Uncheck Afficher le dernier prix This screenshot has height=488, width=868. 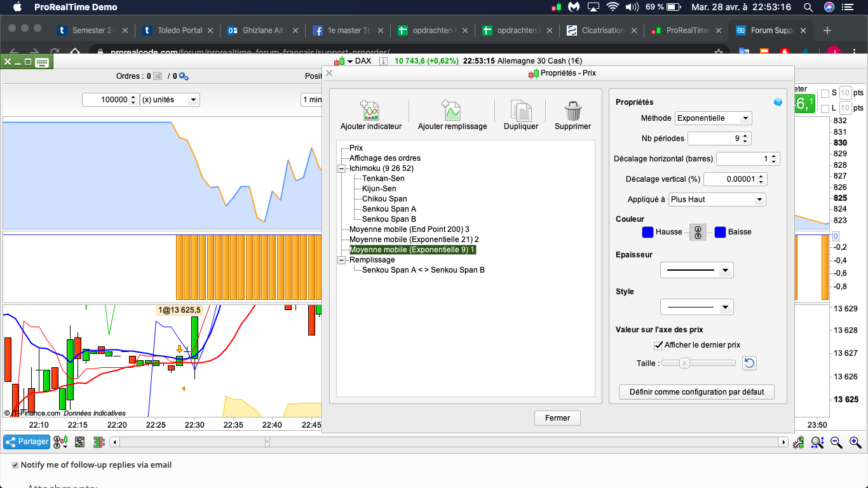pos(658,345)
